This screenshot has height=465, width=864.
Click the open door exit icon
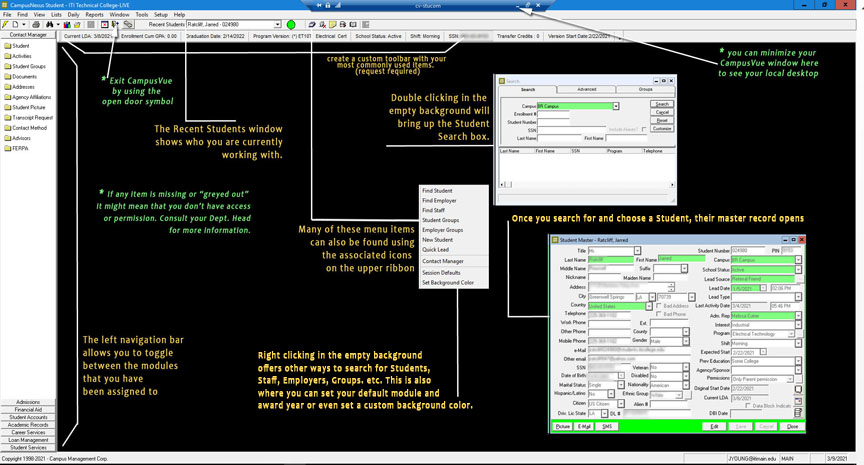116,25
